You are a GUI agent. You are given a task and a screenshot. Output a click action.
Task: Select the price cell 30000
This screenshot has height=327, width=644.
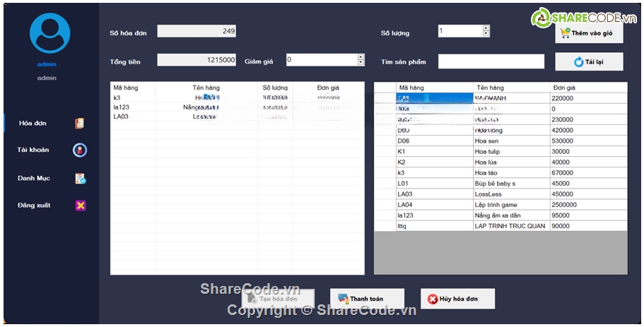[x=588, y=151]
